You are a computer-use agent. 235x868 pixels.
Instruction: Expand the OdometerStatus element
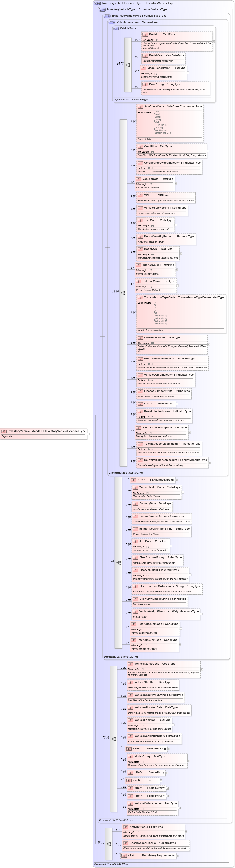click(209, 345)
